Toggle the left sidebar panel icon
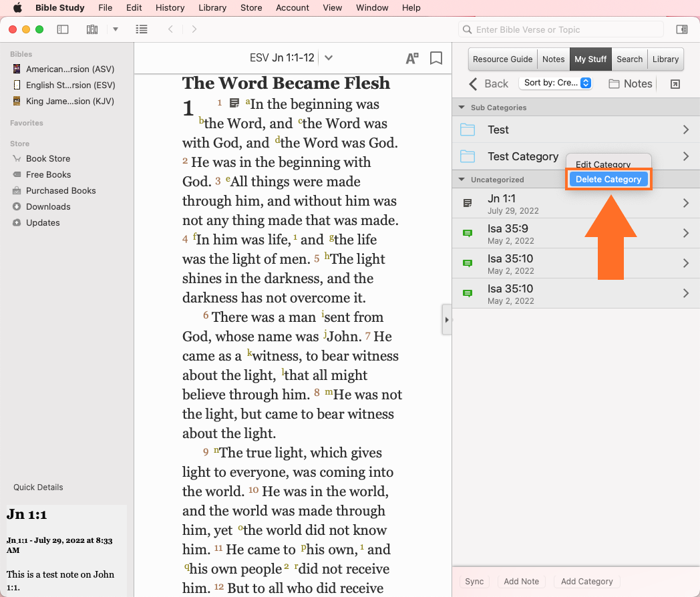Screen dimensions: 700x597 63,29
